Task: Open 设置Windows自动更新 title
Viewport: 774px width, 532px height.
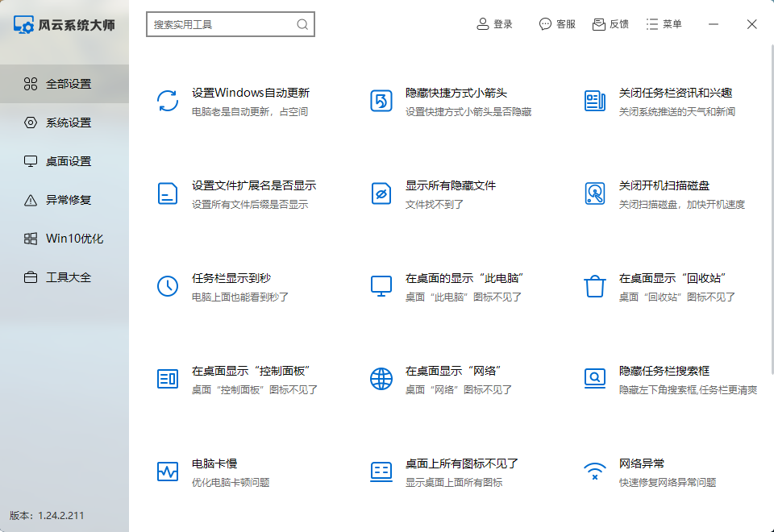Action: 251,93
